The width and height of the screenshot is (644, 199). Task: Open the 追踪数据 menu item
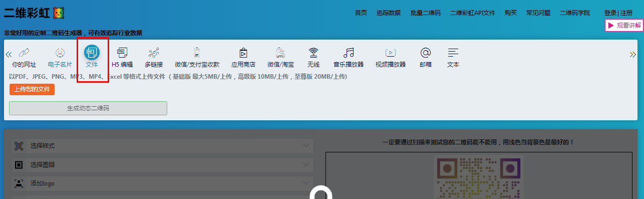click(x=389, y=13)
